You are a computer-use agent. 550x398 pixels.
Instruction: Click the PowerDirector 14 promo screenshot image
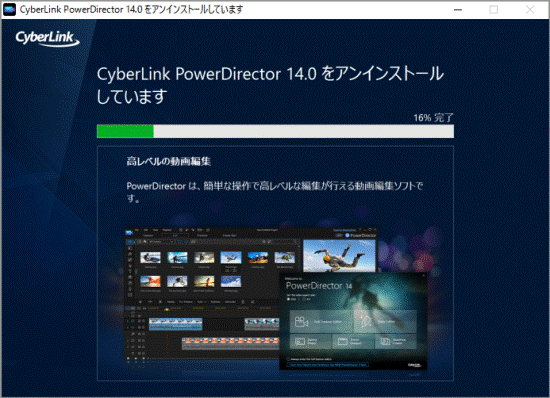(276, 299)
